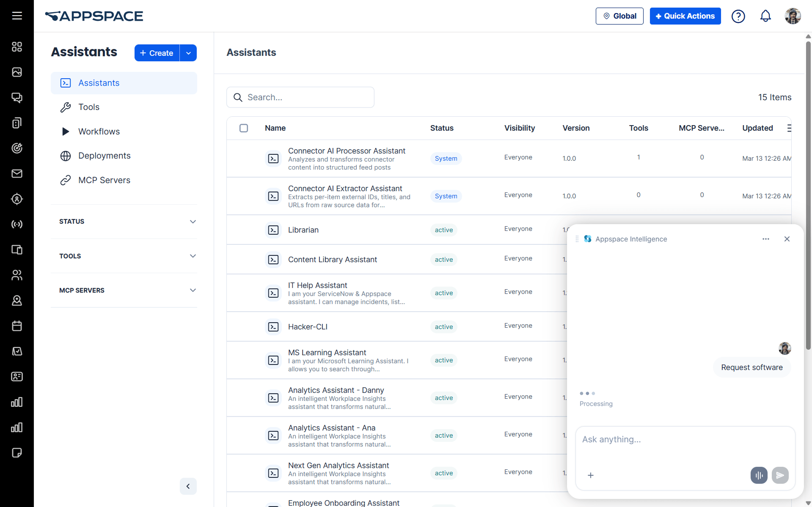The height and width of the screenshot is (507, 812).
Task: Open the table column settings icon
Action: pyautogui.click(x=789, y=128)
